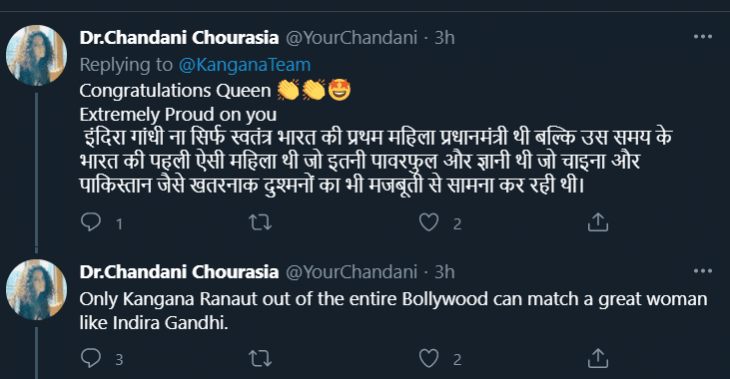Share the Congratulations Queen tweet

(598, 222)
